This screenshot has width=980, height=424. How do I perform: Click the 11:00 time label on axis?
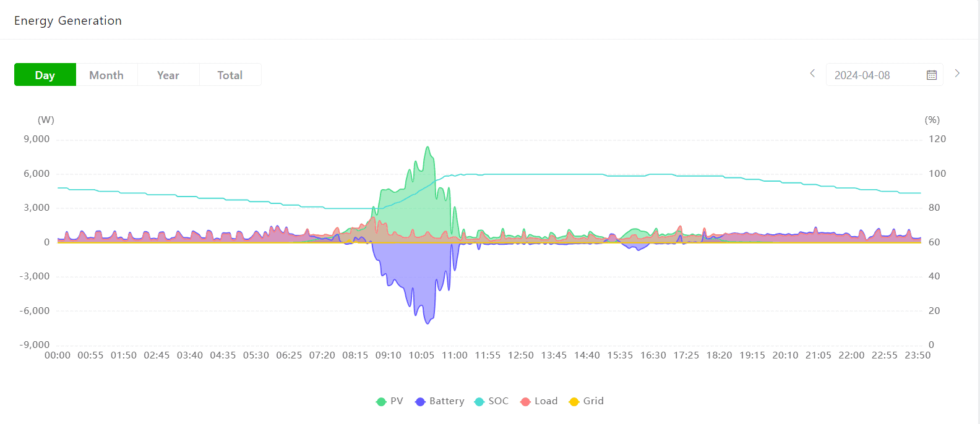[x=454, y=355]
